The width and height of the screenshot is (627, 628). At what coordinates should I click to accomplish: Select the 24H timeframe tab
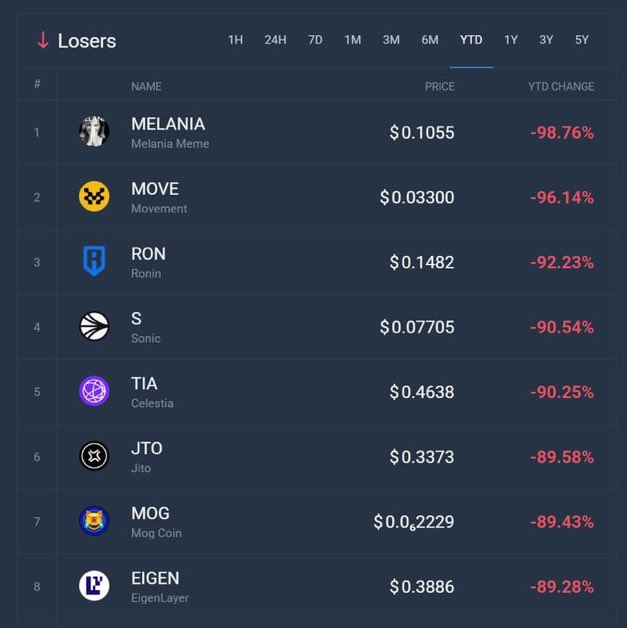[275, 40]
